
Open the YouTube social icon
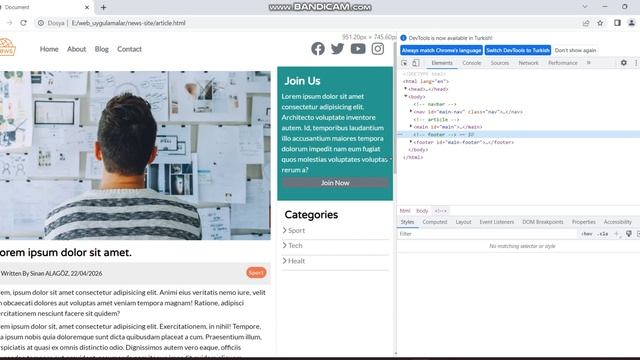pyautogui.click(x=358, y=49)
